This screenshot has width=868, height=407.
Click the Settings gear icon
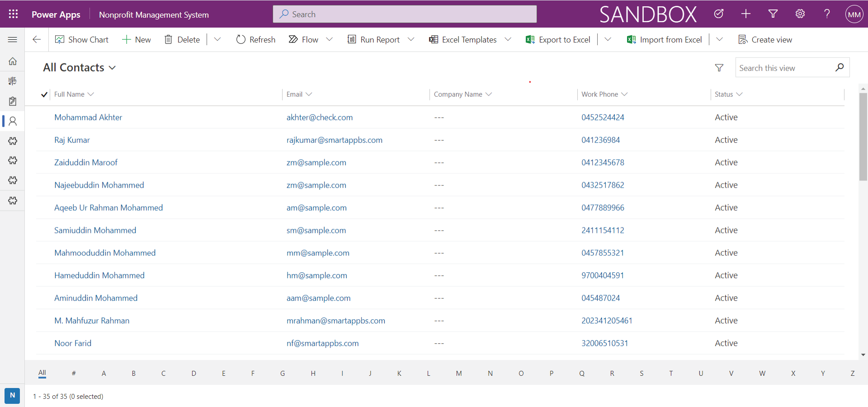coord(800,14)
